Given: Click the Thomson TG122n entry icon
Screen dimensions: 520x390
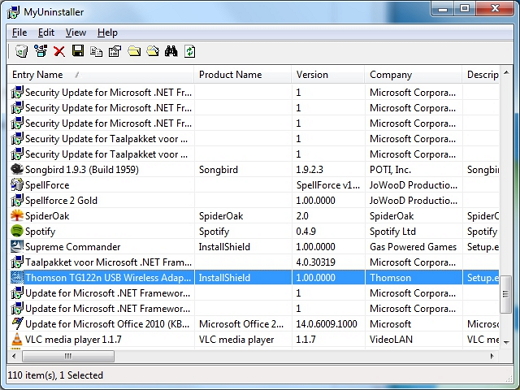Looking at the screenshot, I should click(17, 277).
